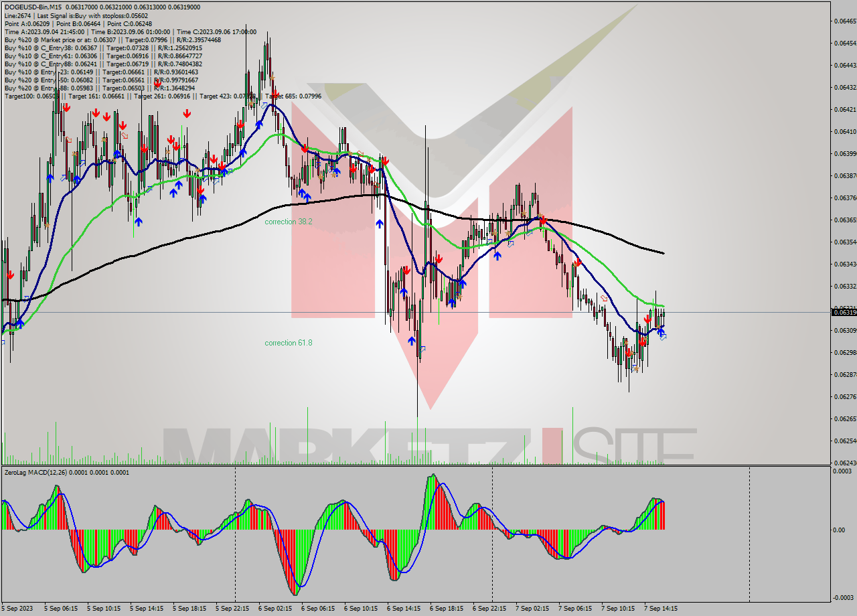The image size is (857, 616).
Task: Click the line with R/R:1.3648294
Action: point(99,88)
